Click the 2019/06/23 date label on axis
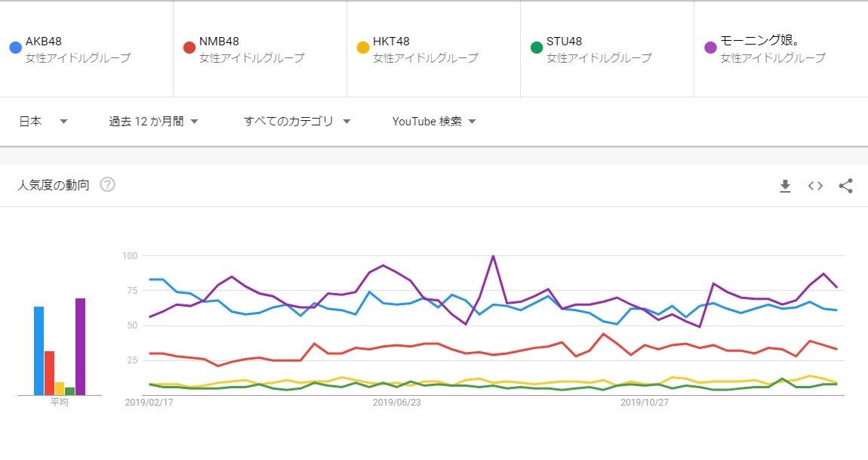Image resolution: width=868 pixels, height=460 pixels. (396, 403)
